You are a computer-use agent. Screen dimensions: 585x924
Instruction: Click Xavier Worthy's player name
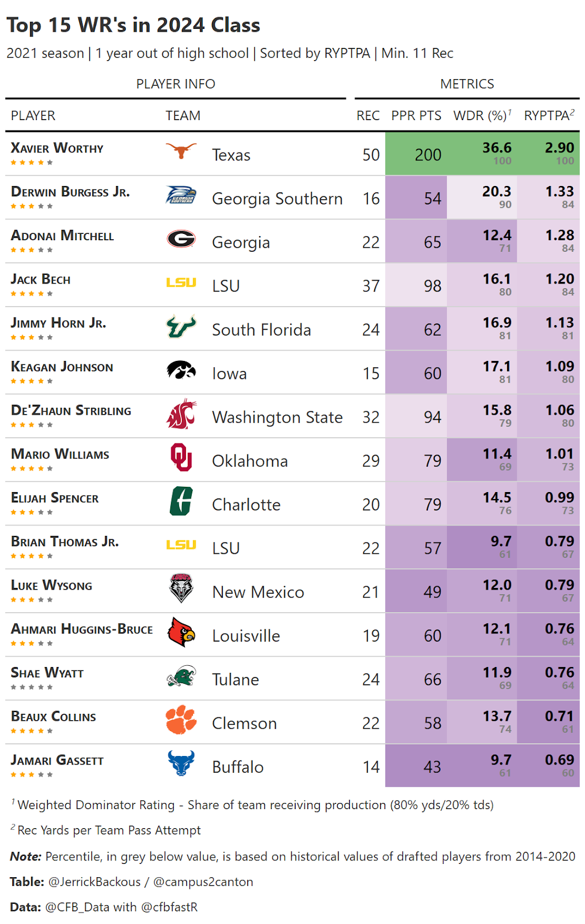(57, 148)
